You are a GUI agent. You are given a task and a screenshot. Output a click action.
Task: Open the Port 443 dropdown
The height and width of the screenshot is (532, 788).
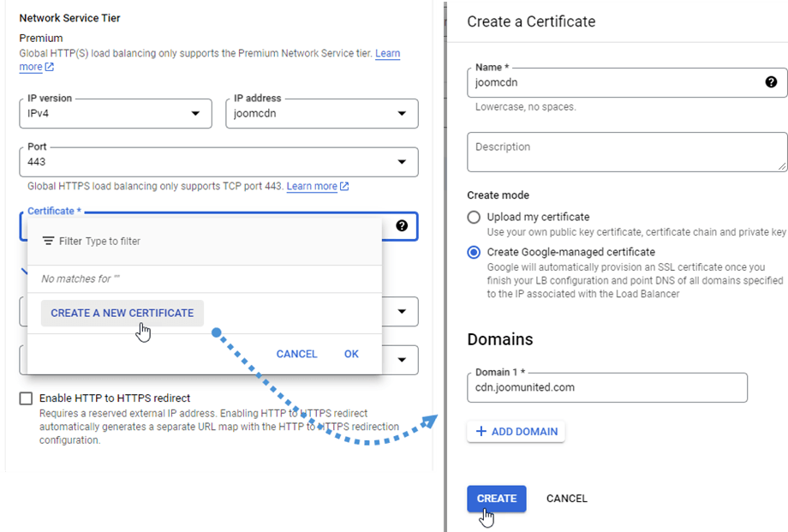click(x=218, y=162)
